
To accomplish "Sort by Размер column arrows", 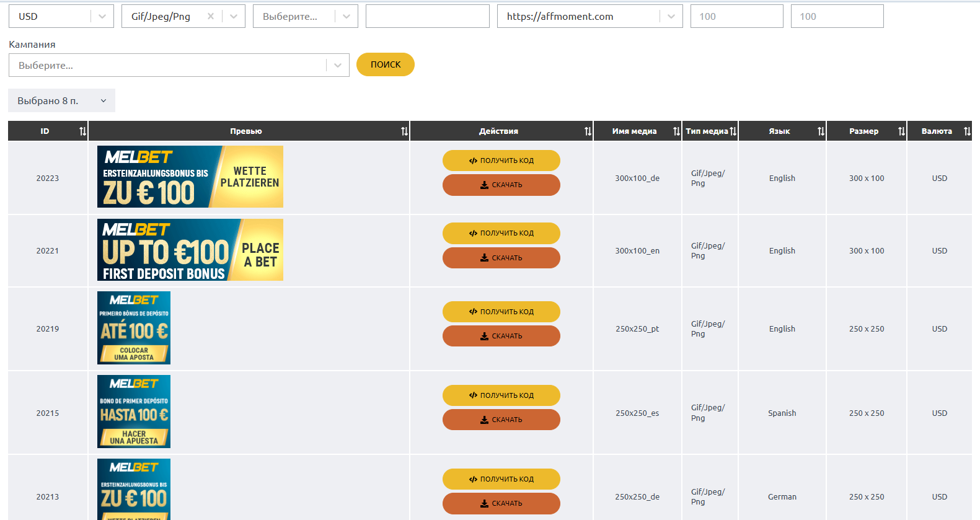I will [x=901, y=131].
